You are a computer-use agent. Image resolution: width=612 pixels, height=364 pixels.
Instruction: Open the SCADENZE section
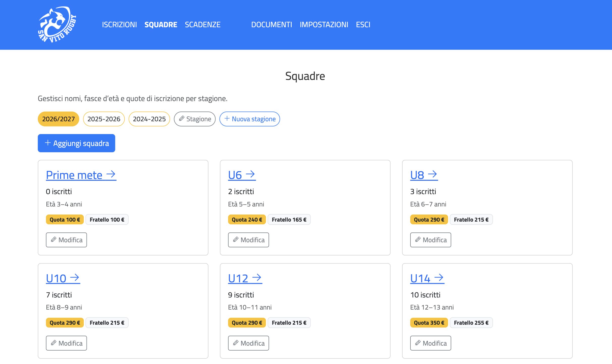click(203, 24)
